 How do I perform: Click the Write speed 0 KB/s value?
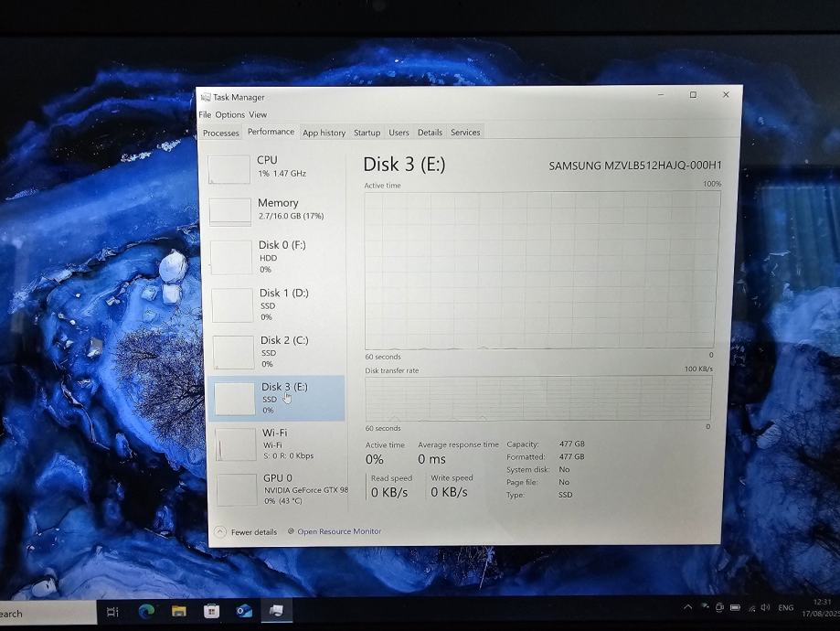pyautogui.click(x=449, y=492)
